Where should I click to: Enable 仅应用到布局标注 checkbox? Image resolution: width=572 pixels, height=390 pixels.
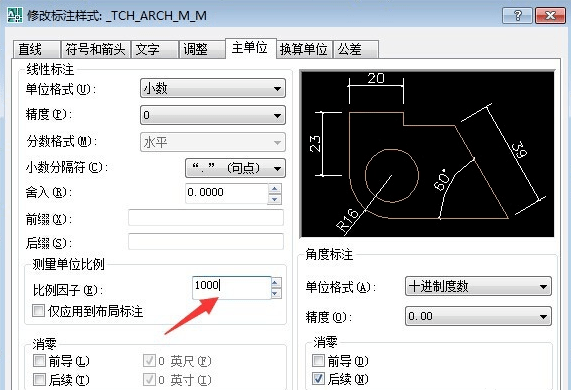click(38, 311)
